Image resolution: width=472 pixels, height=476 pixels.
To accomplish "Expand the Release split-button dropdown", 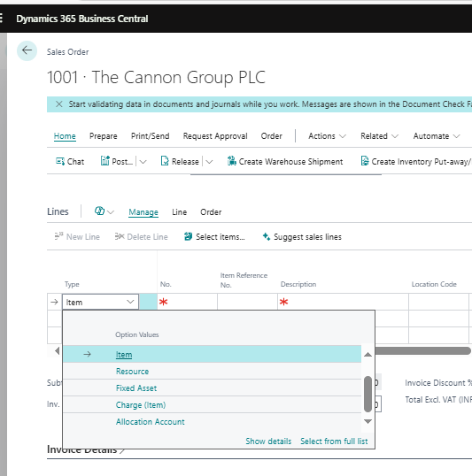I will point(209,162).
